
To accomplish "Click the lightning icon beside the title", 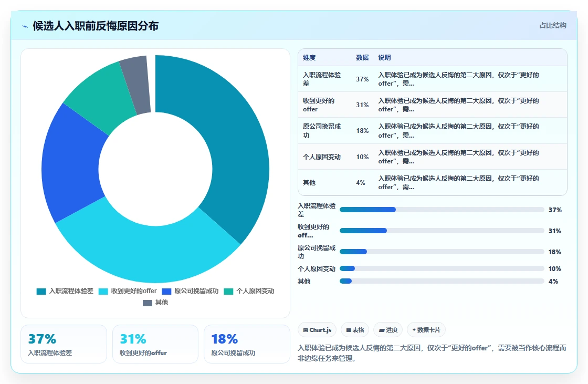I will tap(25, 26).
